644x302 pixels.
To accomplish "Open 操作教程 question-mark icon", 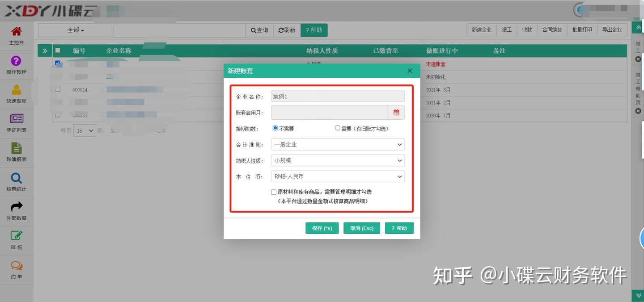I will click(16, 61).
